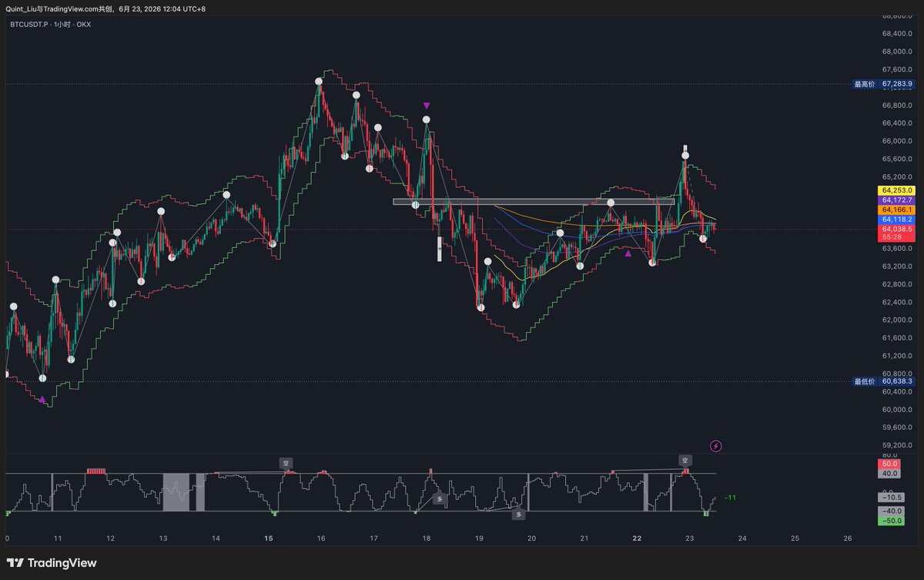Click the bold 15 date label
The image size is (924, 580).
point(269,538)
